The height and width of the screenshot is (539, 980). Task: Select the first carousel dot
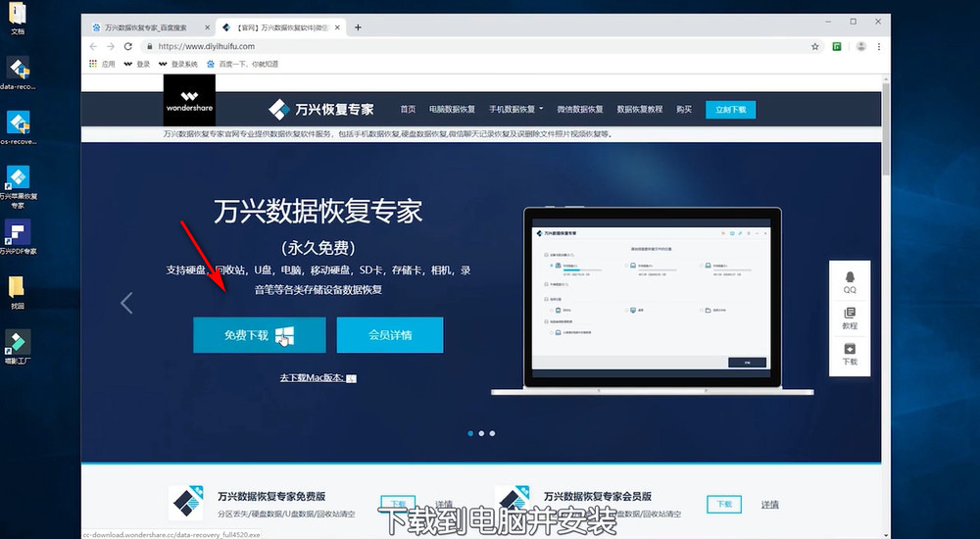click(470, 433)
